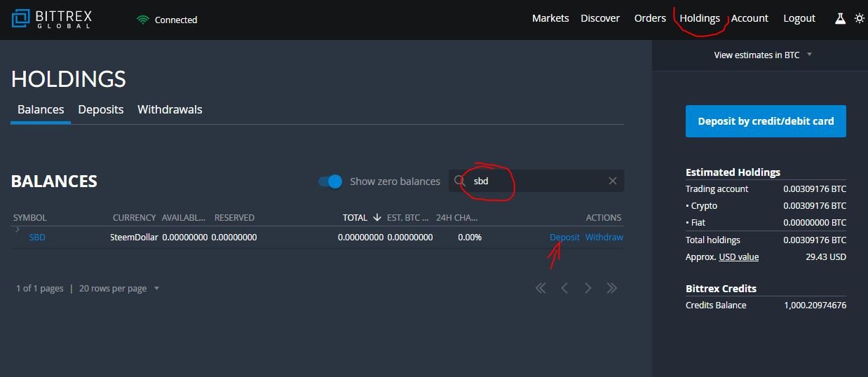The width and height of the screenshot is (868, 377).
Task: Sort by CURRENCY column header
Action: [134, 218]
